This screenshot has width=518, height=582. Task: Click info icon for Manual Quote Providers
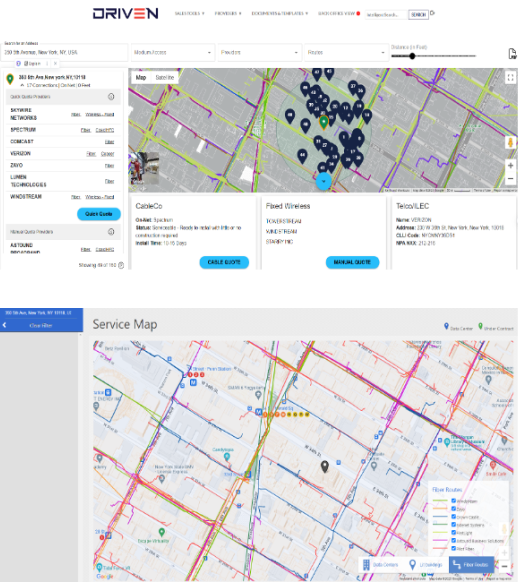click(x=111, y=232)
